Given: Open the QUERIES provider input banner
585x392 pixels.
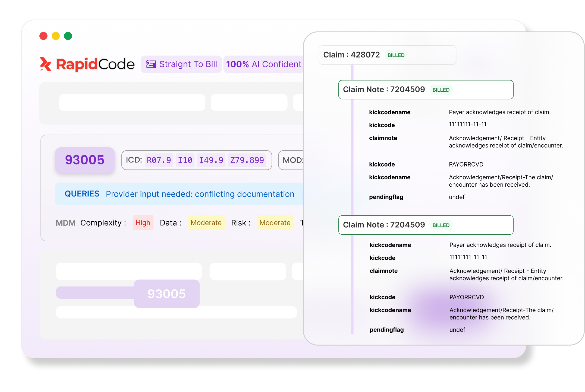Looking at the screenshot, I should coord(179,194).
